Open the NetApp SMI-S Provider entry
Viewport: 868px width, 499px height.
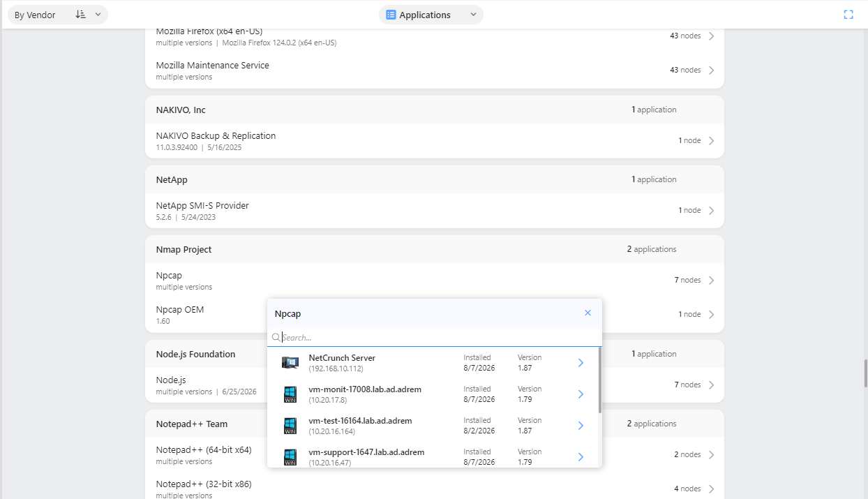(x=435, y=211)
